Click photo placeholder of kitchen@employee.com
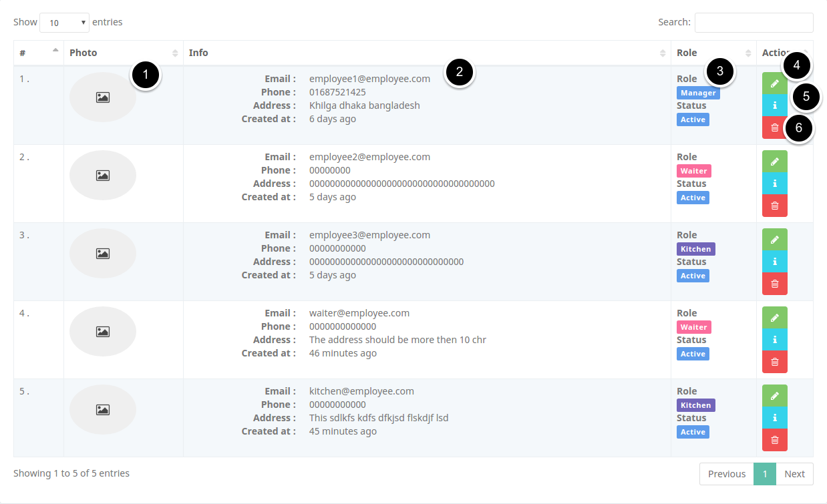 [103, 410]
